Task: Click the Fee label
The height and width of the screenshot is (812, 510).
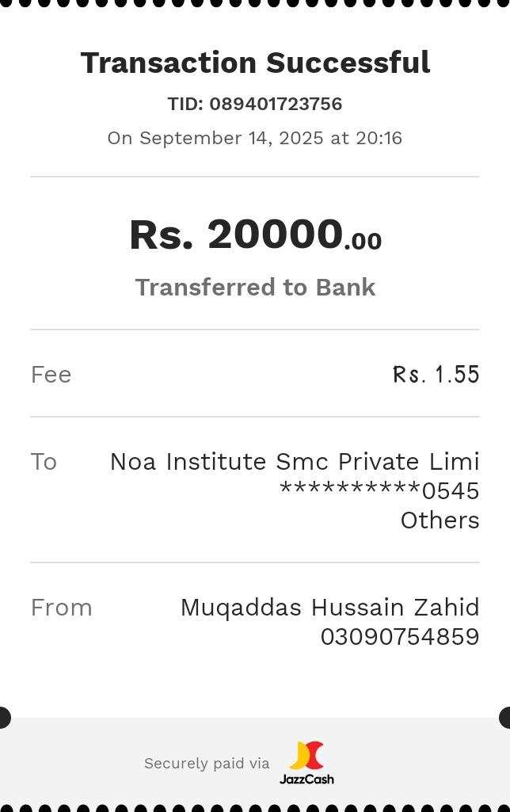Action: point(51,374)
